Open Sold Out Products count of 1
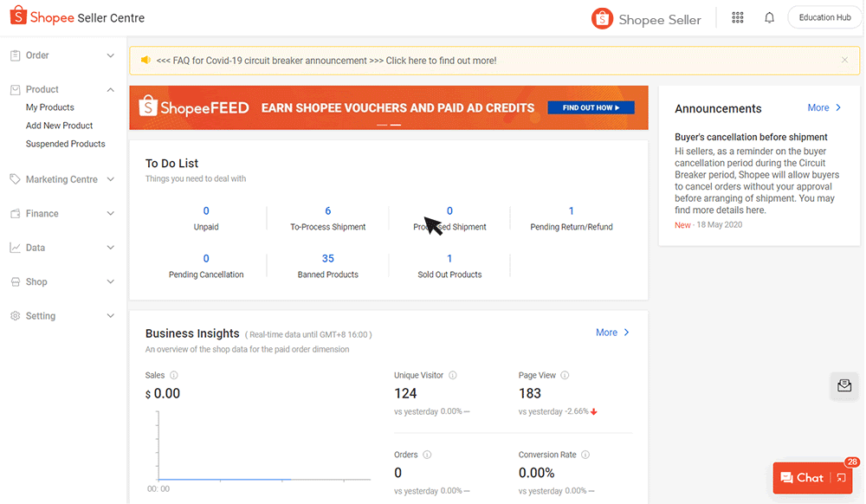 coord(449,258)
